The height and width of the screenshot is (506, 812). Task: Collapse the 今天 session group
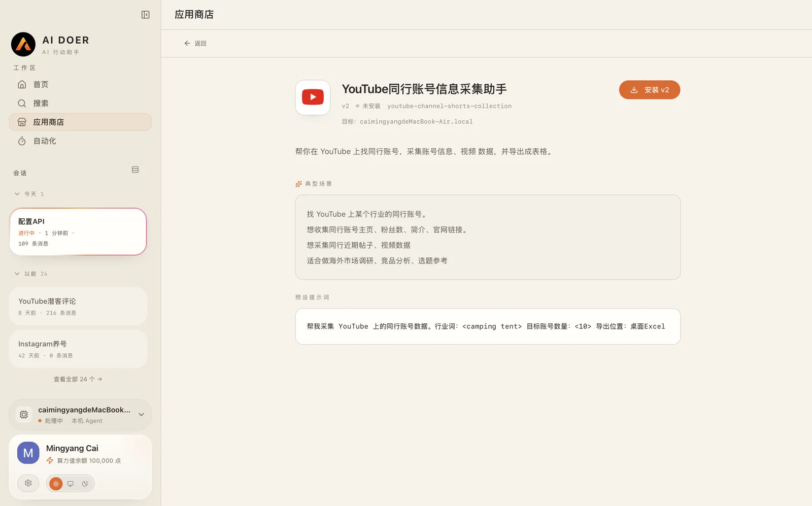(17, 194)
